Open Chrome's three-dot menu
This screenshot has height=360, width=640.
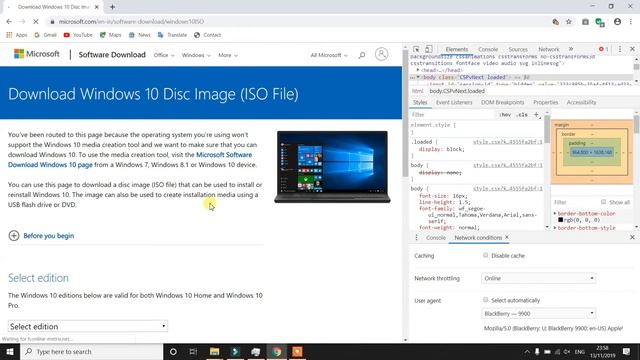[x=631, y=22]
